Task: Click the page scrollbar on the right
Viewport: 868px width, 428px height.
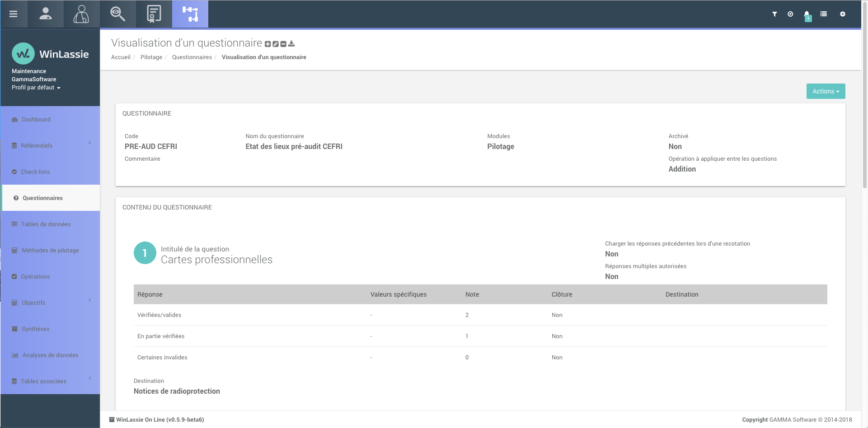Action: 864,95
